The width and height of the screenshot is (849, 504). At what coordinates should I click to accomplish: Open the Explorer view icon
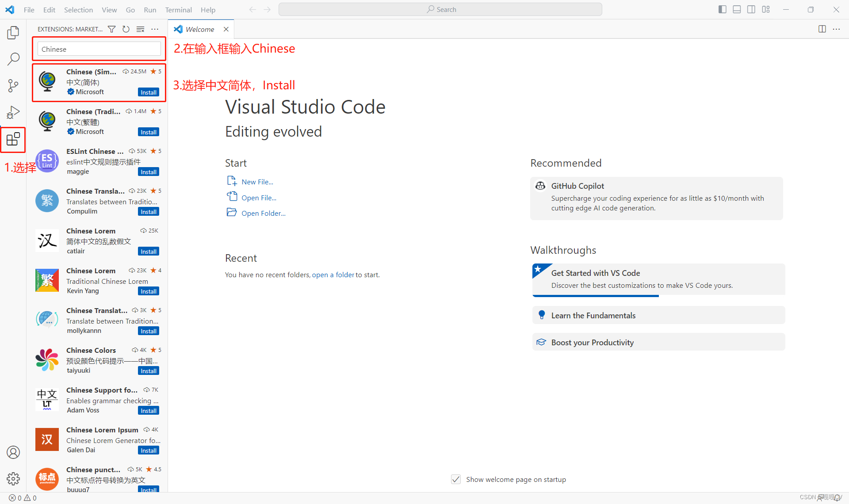[13, 32]
